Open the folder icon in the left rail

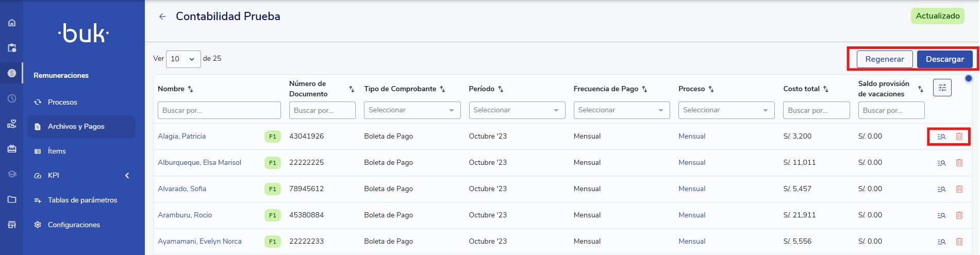12,200
